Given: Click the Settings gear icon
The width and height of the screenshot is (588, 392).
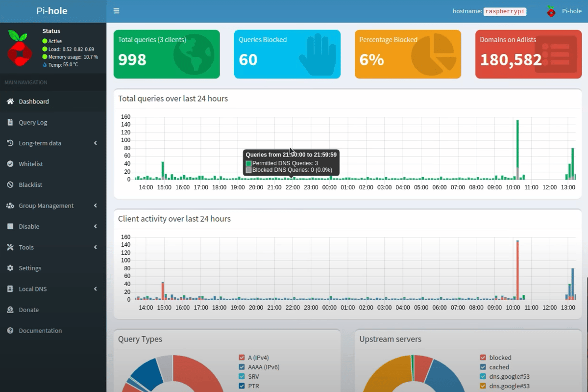Looking at the screenshot, I should click(10, 268).
